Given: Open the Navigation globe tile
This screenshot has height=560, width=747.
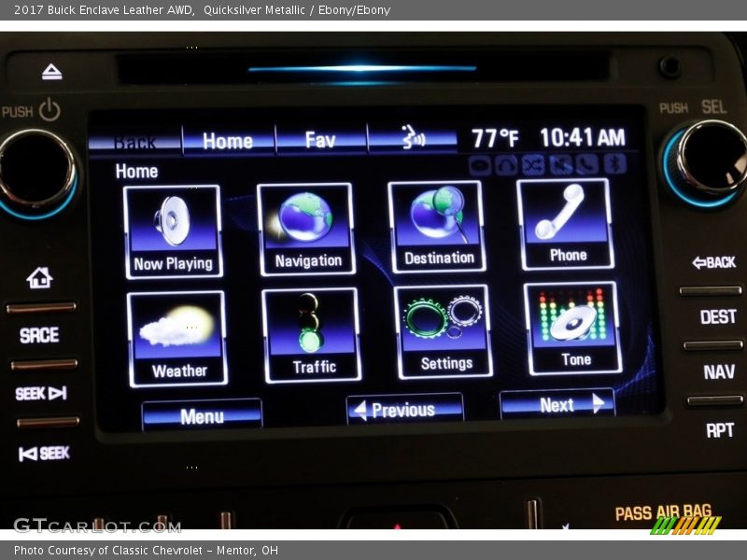Looking at the screenshot, I should tap(306, 229).
